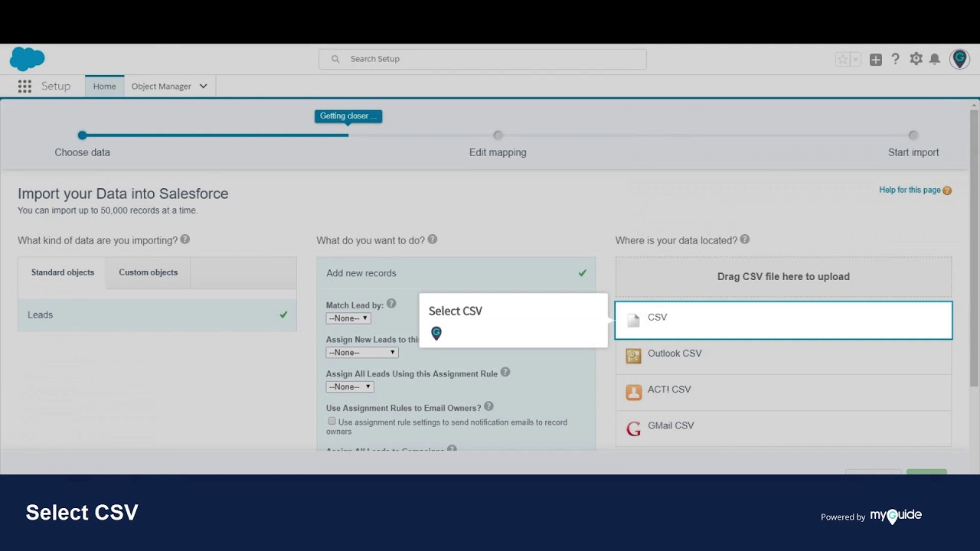Image resolution: width=980 pixels, height=551 pixels.
Task: Select the Custom objects tab
Action: tap(149, 272)
